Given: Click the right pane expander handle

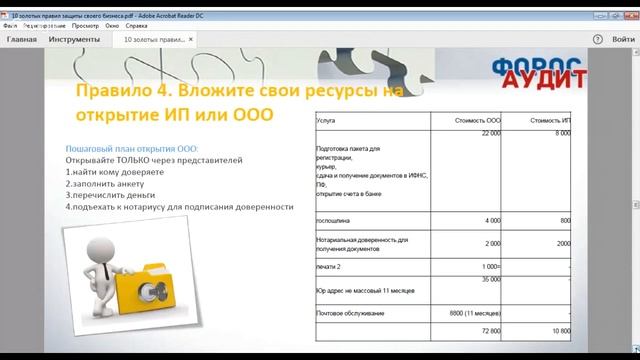Looking at the screenshot, I should click(636, 204).
